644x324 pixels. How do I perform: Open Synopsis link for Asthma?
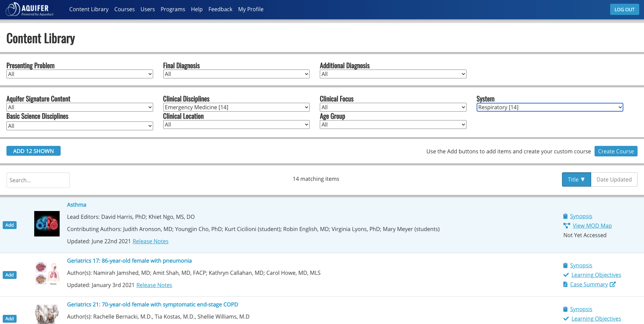pos(581,216)
